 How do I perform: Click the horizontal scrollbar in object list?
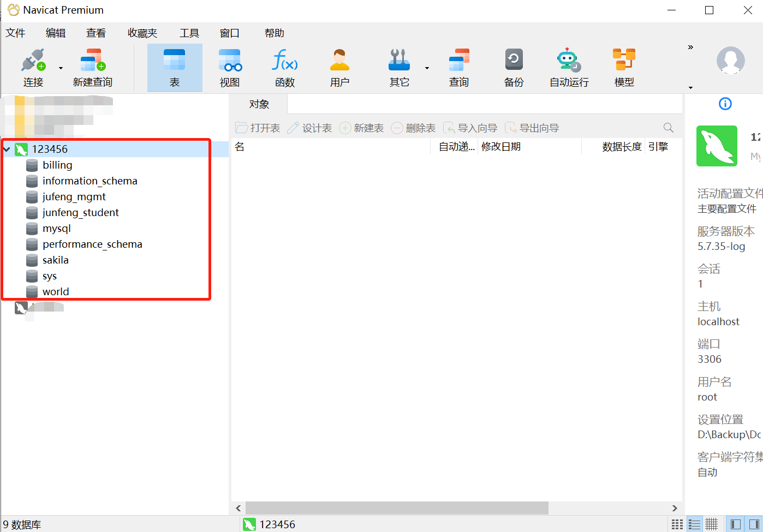(396, 508)
